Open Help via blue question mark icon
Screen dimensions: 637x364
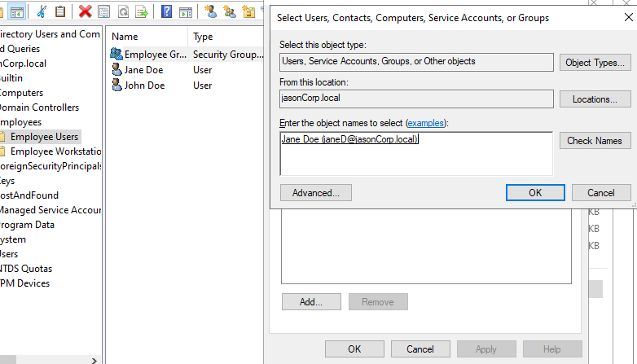click(x=166, y=11)
